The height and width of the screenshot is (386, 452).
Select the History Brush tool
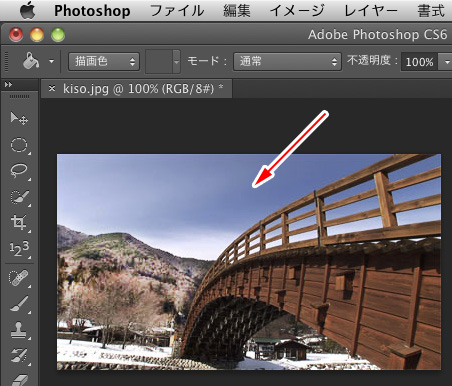point(19,355)
